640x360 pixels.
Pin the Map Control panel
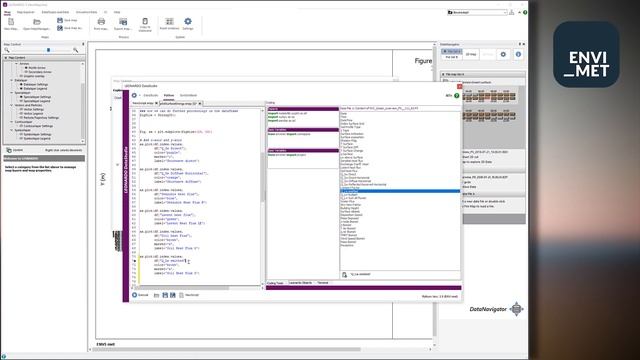(x=83, y=44)
